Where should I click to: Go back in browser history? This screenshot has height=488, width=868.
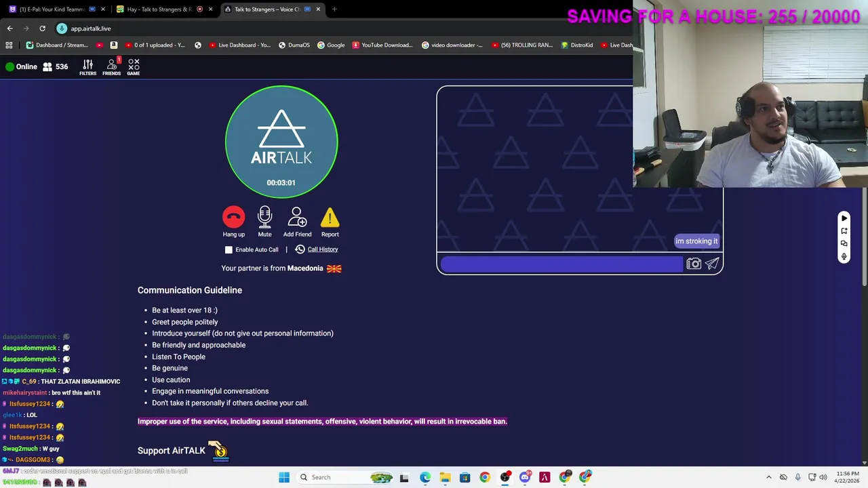pos(9,28)
